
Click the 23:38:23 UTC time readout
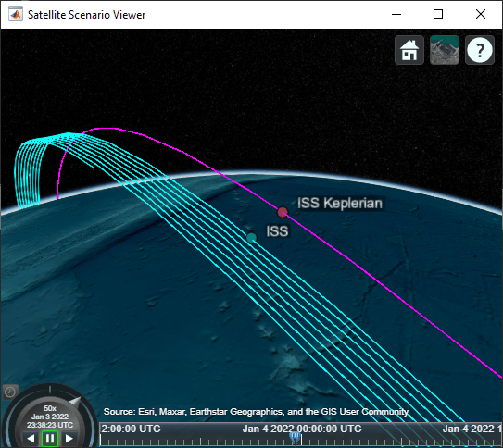[x=50, y=425]
